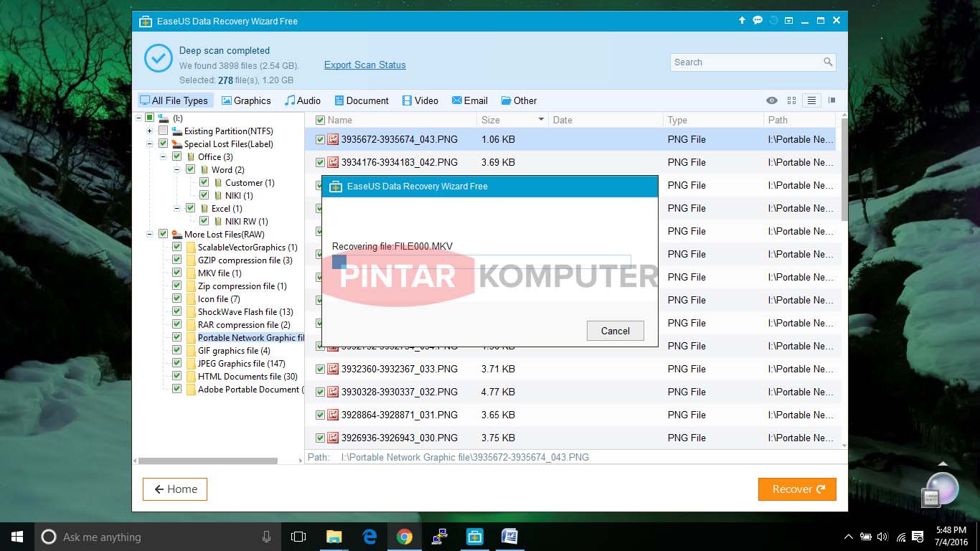Collapse the Excel (1) node

[x=177, y=209]
